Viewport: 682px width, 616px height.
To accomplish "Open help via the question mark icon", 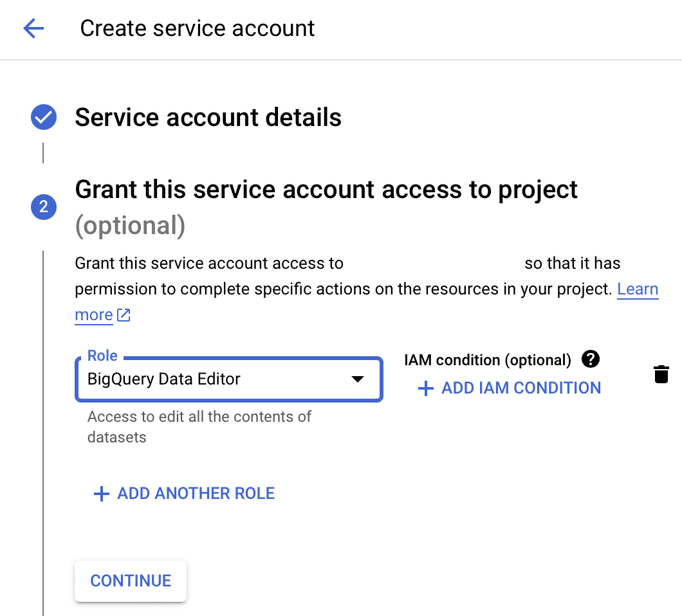I will pos(590,359).
